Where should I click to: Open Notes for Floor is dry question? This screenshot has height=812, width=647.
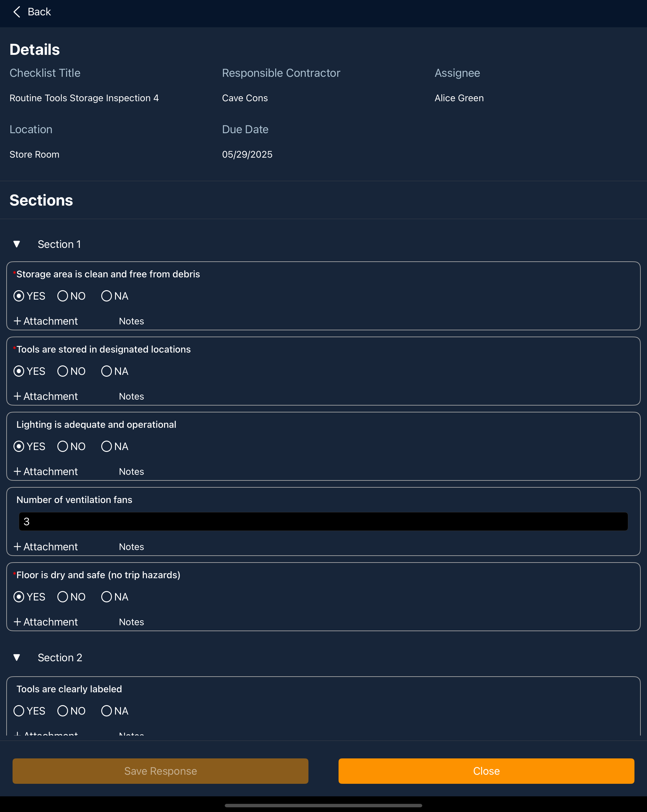pos(132,622)
